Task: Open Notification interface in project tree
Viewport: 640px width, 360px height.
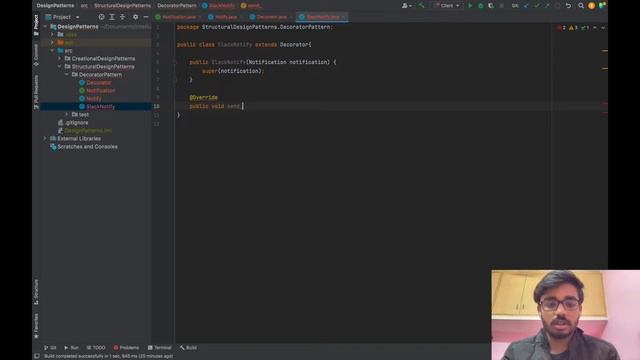Action: click(100, 91)
